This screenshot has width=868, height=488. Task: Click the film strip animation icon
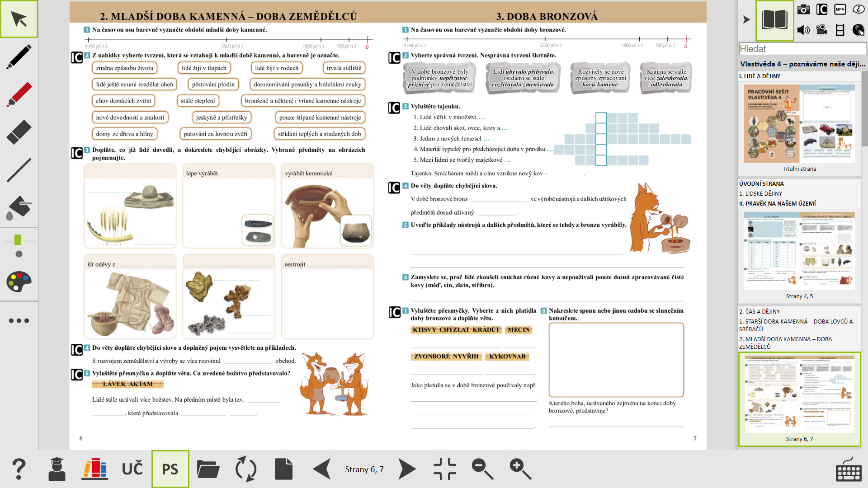[x=840, y=30]
